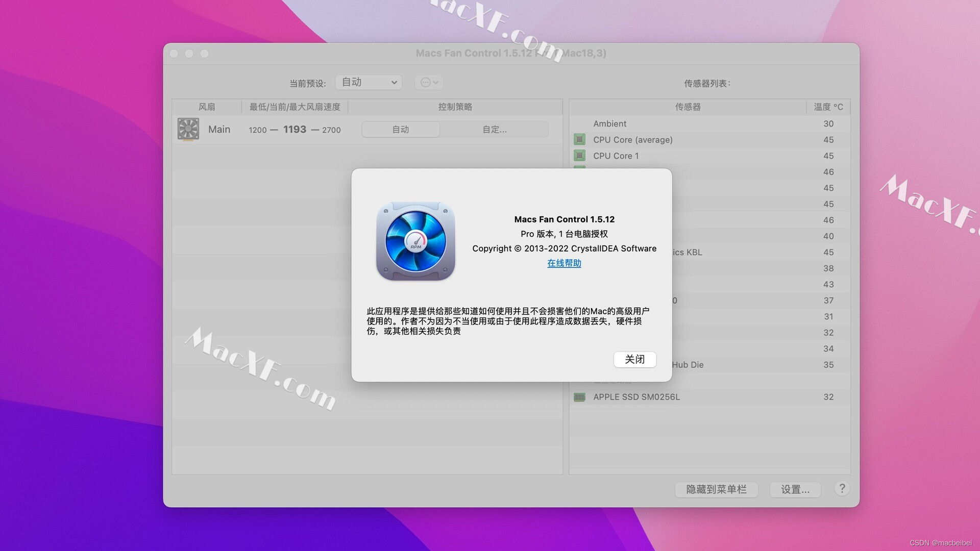Click the chip icon beside CPU Core 1
The width and height of the screenshot is (980, 551).
pyautogui.click(x=579, y=156)
